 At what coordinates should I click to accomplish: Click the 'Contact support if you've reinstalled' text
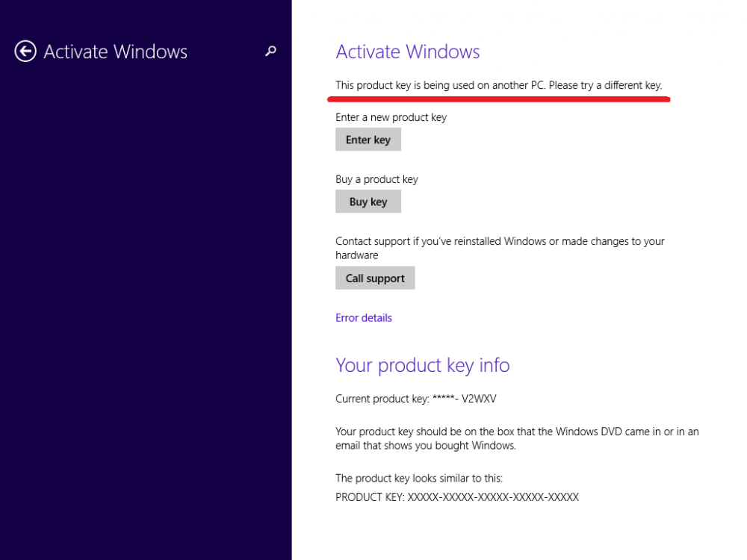coord(500,248)
